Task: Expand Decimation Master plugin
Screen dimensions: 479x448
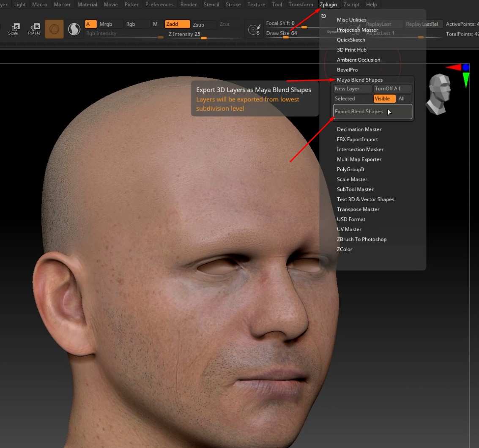Action: pyautogui.click(x=359, y=129)
